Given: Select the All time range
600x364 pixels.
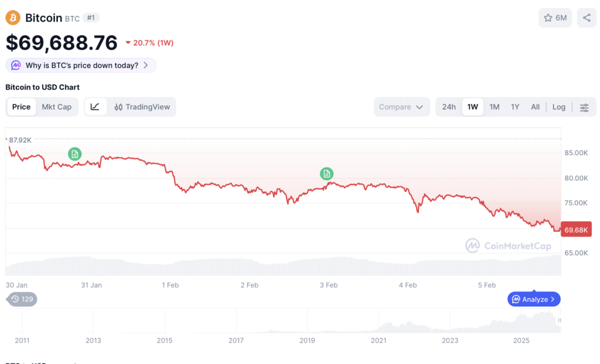Looking at the screenshot, I should pos(535,107).
